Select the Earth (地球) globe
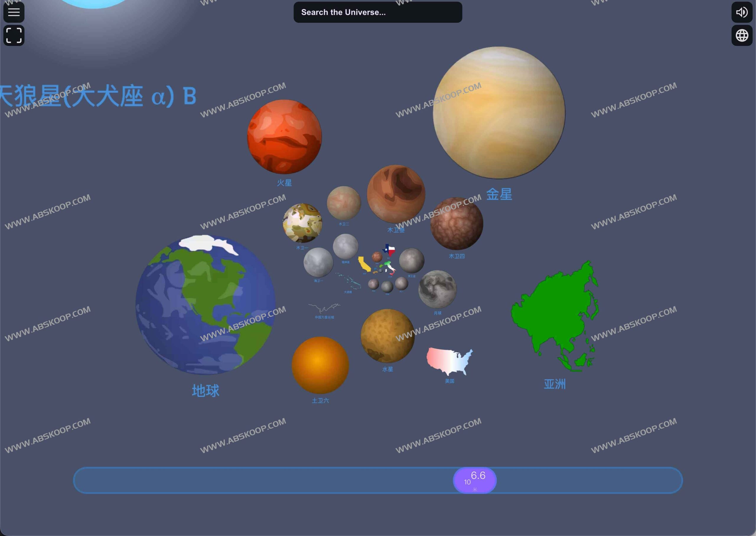Image resolution: width=756 pixels, height=536 pixels. 205,305
